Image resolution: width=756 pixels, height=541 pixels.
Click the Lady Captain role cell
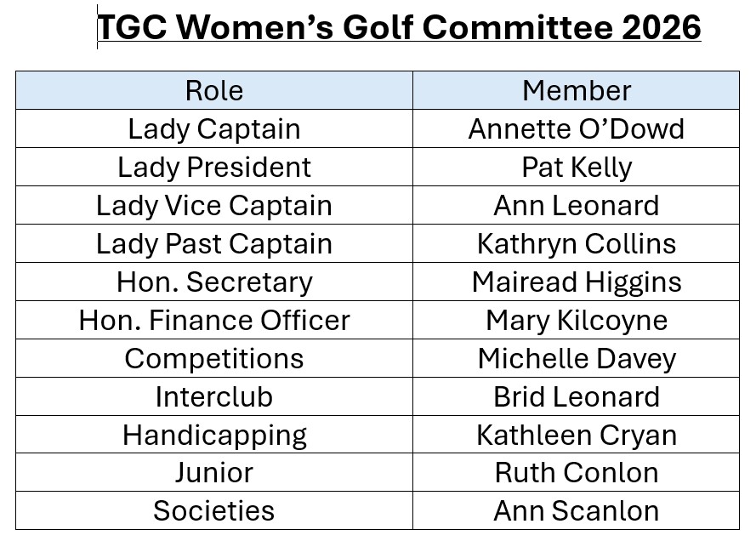214,128
